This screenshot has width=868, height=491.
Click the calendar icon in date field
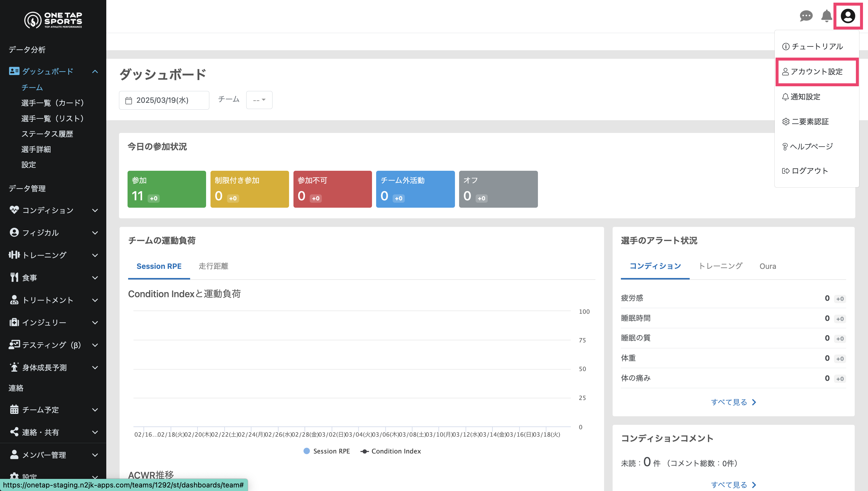pos(129,100)
